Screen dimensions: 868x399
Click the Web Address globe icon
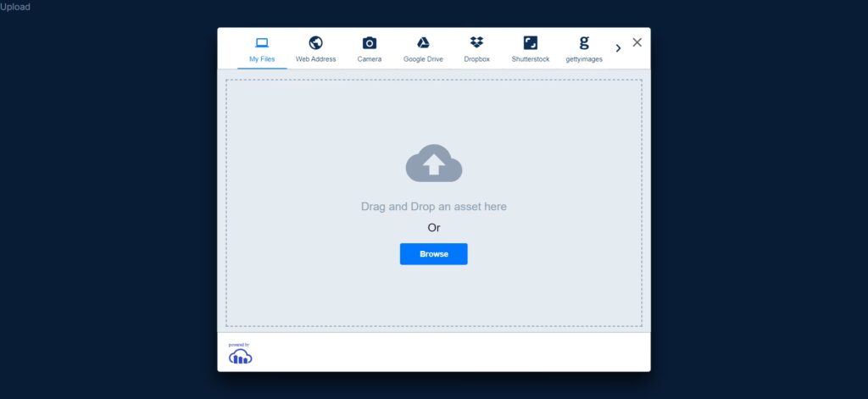[315, 43]
